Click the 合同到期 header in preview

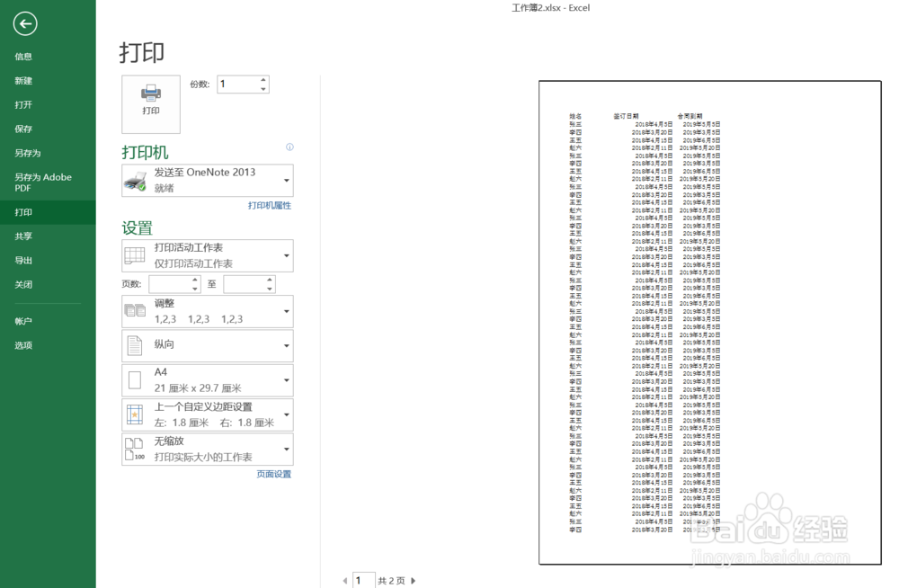point(690,116)
